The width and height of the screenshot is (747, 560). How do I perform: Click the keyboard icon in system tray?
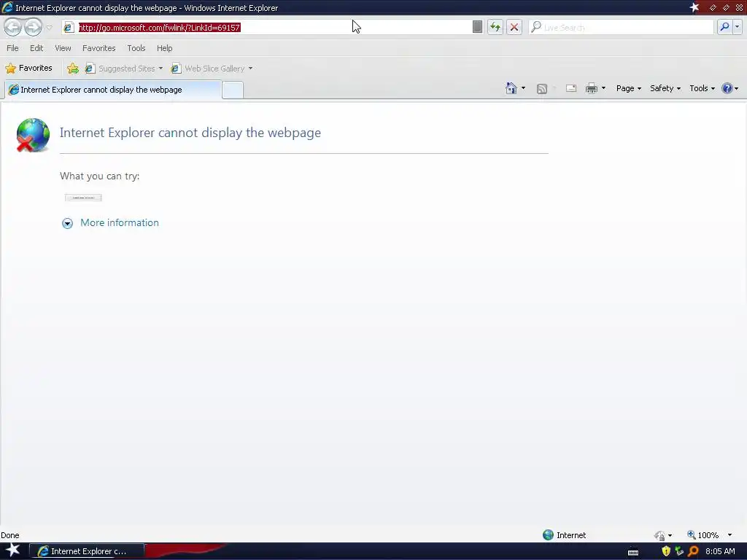point(633,553)
